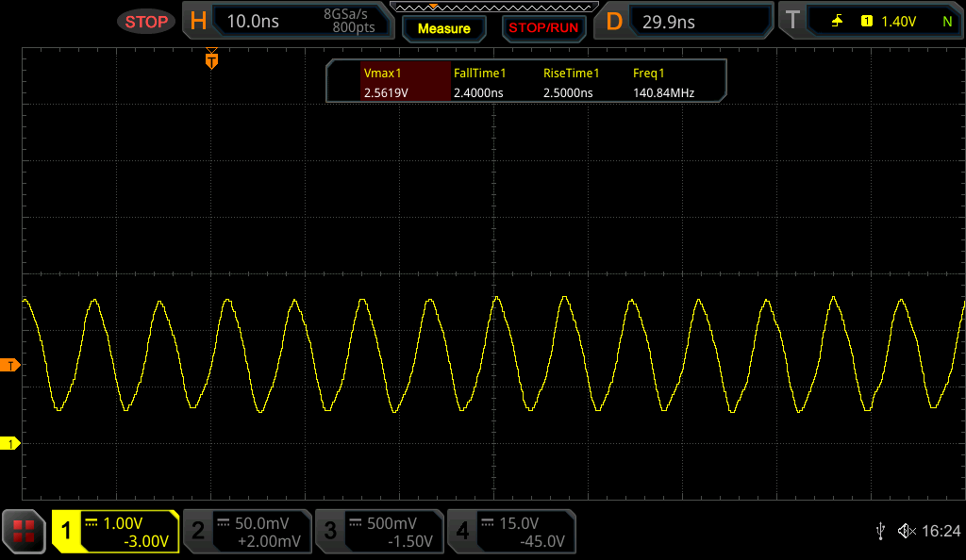
Task: Select the trigger level T marker on left edge
Action: [x=9, y=366]
